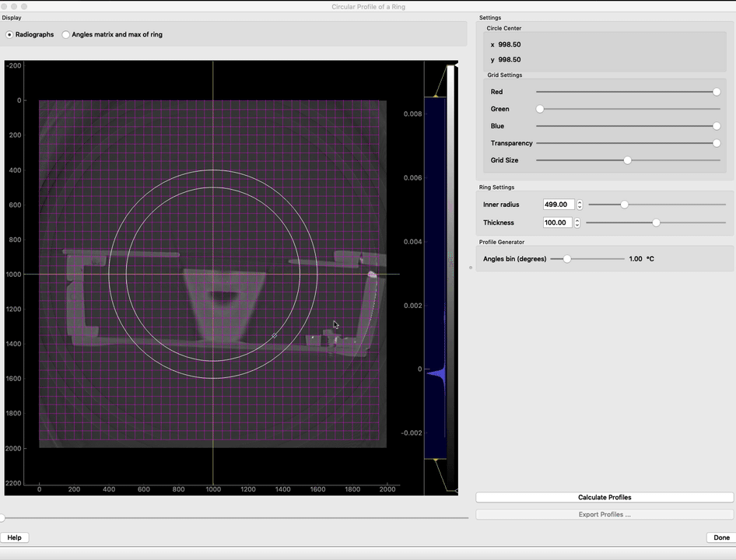Click the Calculate Profiles button

pos(605,498)
